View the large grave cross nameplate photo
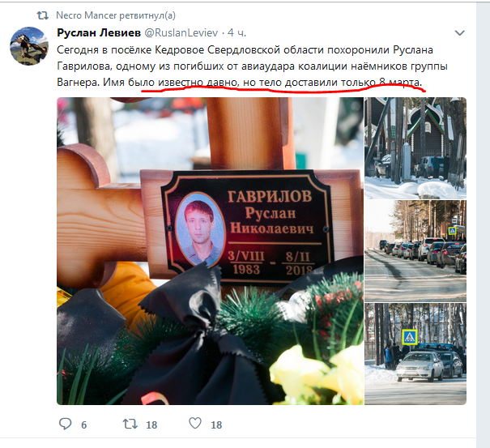Image resolution: width=490 pixels, height=448 pixels. [210, 251]
